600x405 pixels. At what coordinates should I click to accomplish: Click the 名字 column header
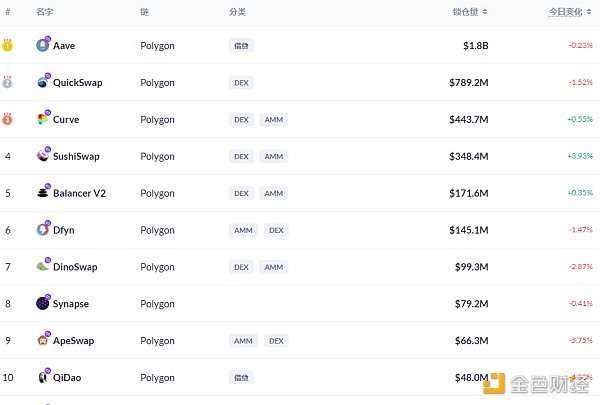[44, 12]
